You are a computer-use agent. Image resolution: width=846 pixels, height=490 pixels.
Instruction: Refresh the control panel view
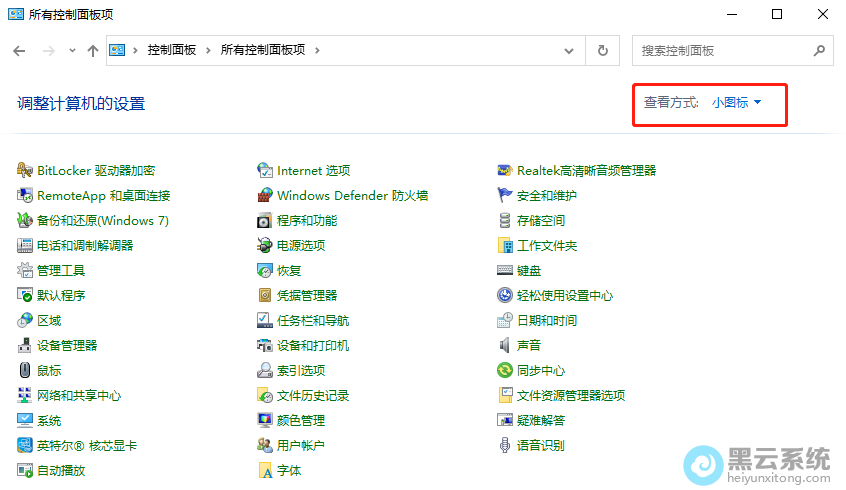click(x=603, y=51)
